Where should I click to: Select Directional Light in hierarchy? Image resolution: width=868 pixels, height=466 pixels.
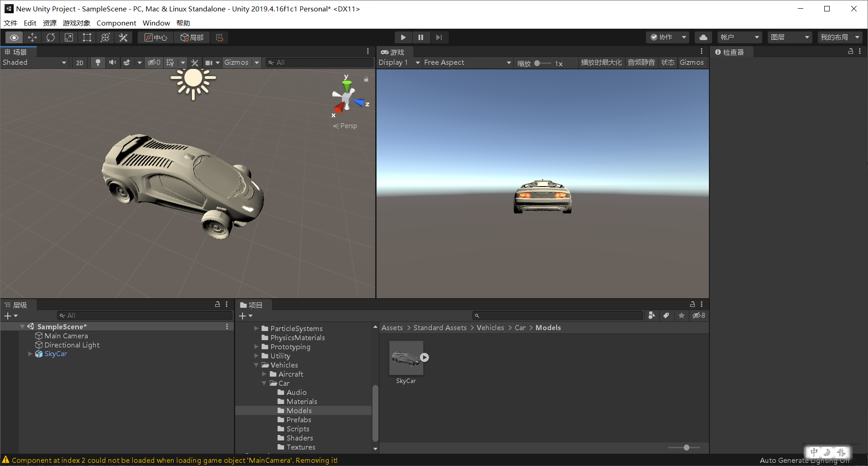pyautogui.click(x=72, y=345)
